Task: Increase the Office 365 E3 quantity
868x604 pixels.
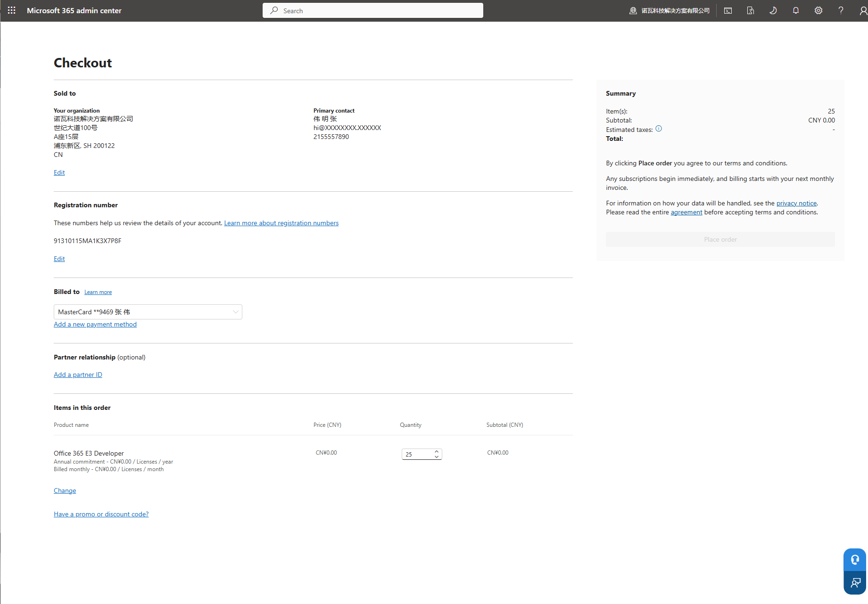Action: pyautogui.click(x=437, y=451)
